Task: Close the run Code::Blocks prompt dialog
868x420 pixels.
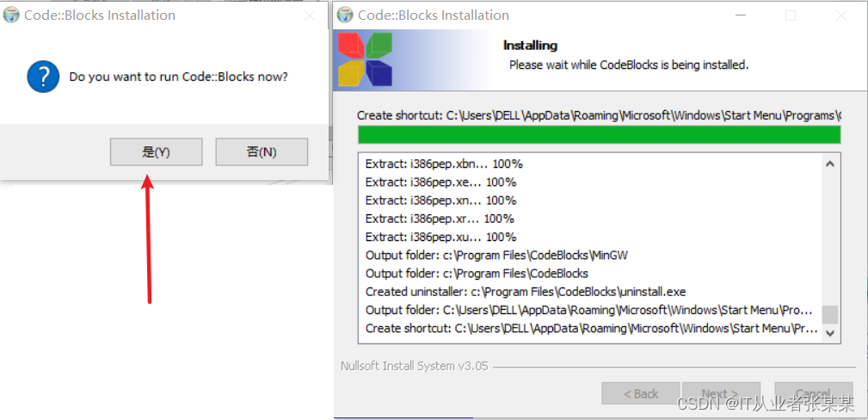Action: point(310,15)
